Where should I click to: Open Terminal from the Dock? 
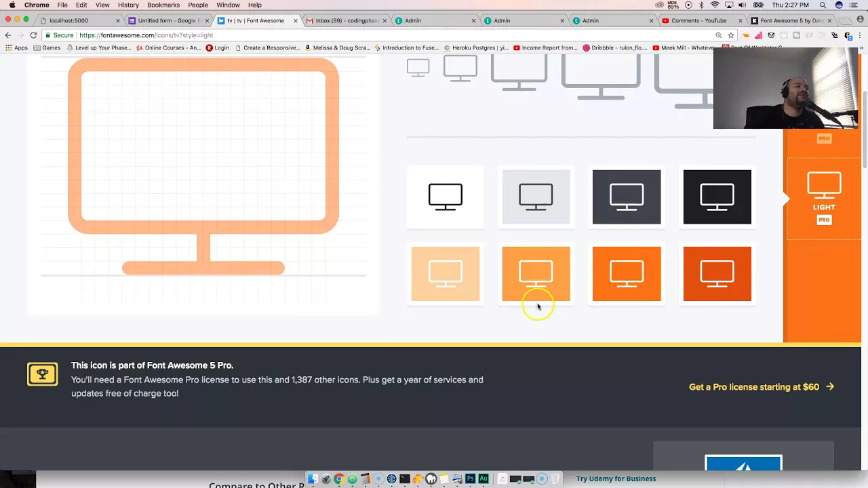click(404, 479)
